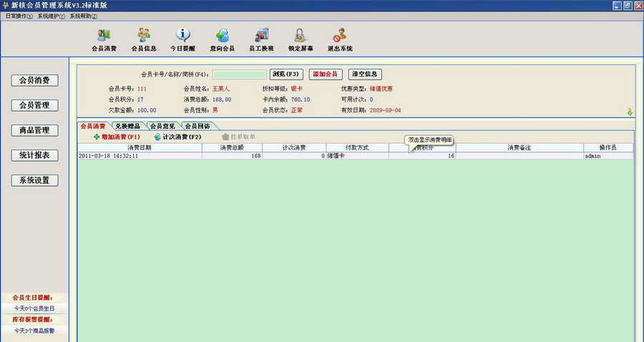
Task: Click the member name 王某人
Action: 221,89
